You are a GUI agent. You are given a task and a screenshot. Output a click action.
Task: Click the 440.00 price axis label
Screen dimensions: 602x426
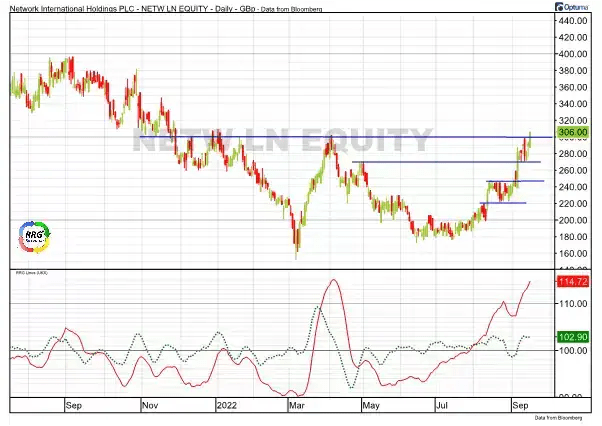pyautogui.click(x=573, y=21)
